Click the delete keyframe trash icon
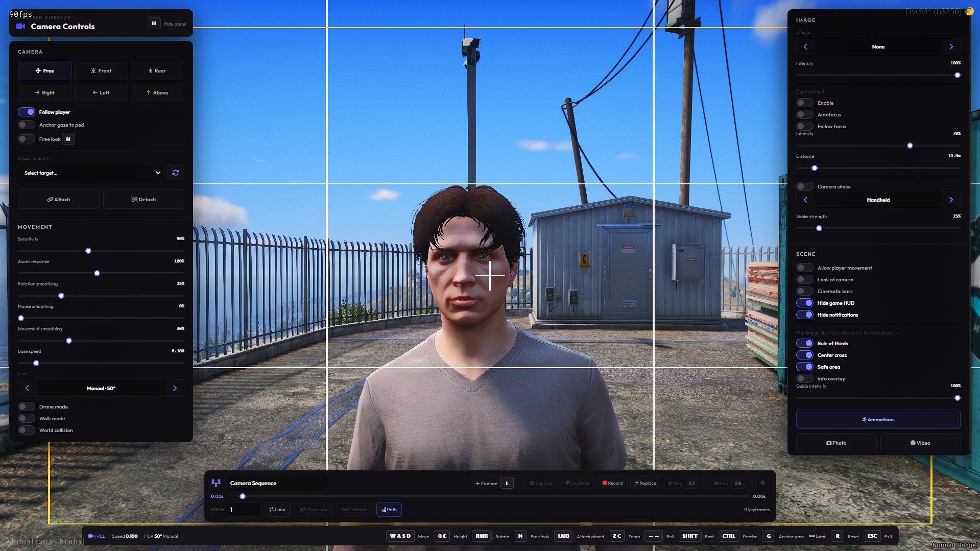Image resolution: width=980 pixels, height=551 pixels. (x=762, y=483)
